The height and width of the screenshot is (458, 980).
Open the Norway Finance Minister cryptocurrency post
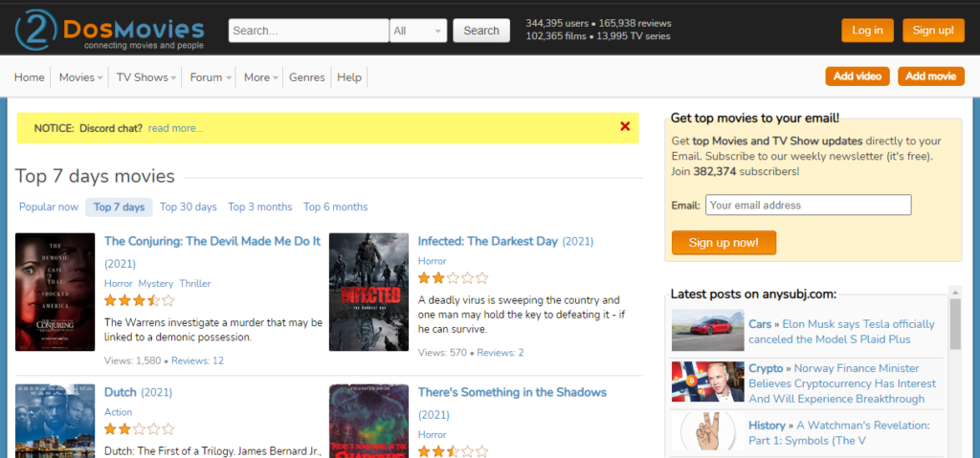click(x=842, y=383)
